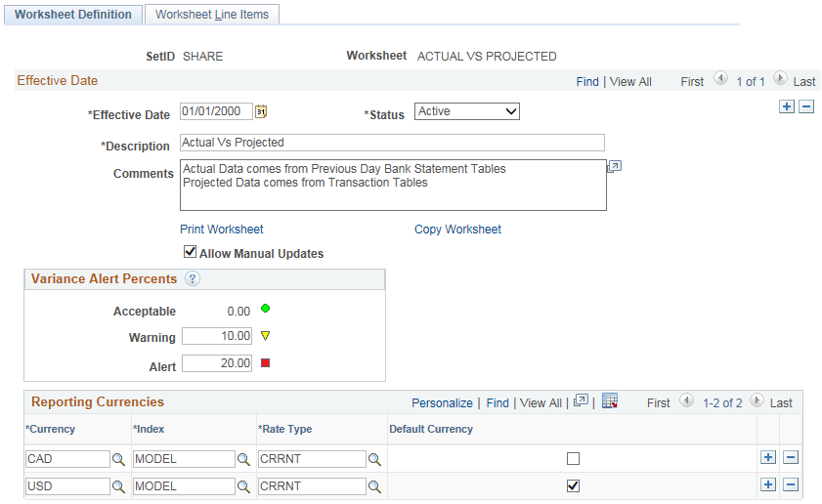Look up Rate Type for USD row
822x504 pixels.
[x=374, y=486]
